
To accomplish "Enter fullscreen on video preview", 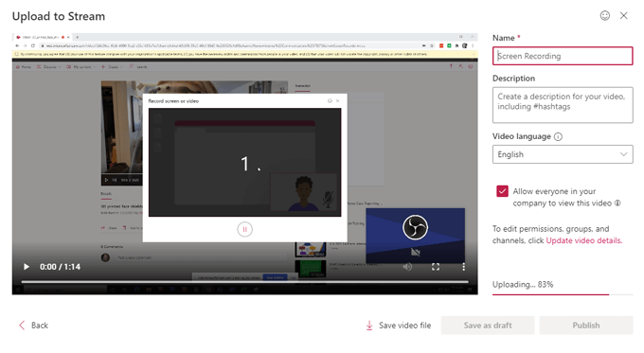I will point(436,267).
